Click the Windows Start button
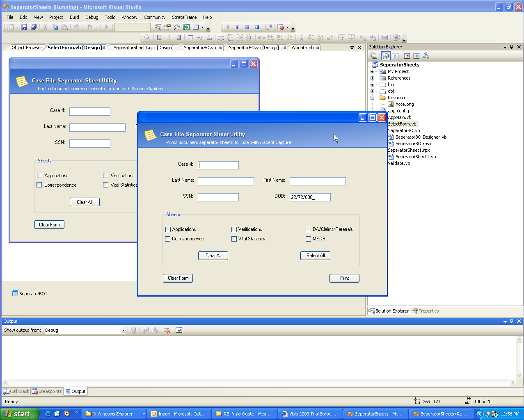Viewport: 524px width, 420px height. coord(20,414)
